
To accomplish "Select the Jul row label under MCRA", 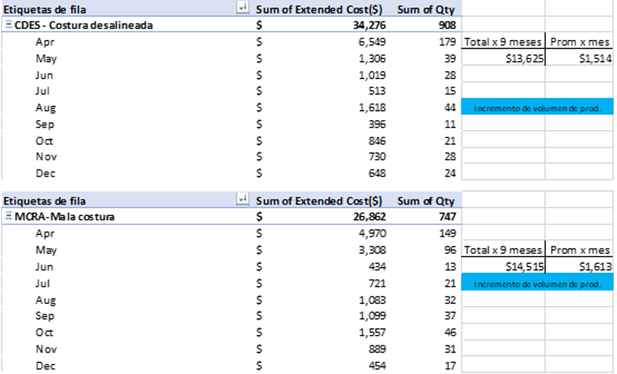I will coord(42,283).
